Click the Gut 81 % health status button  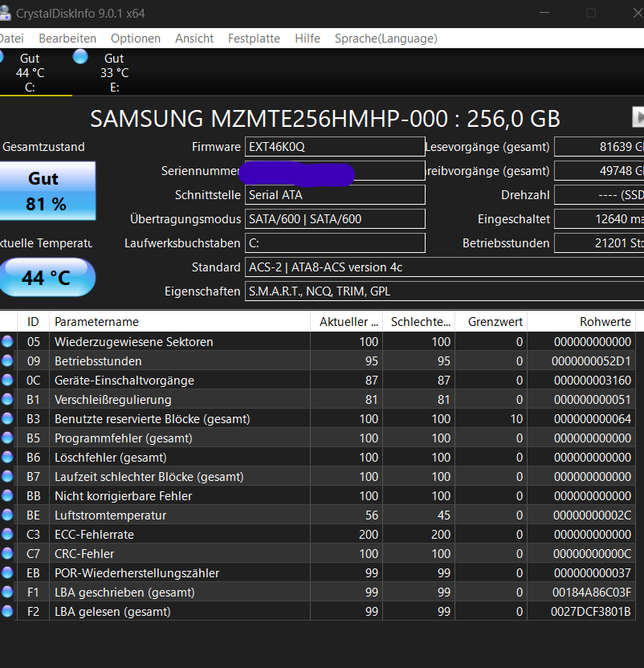click(x=47, y=191)
